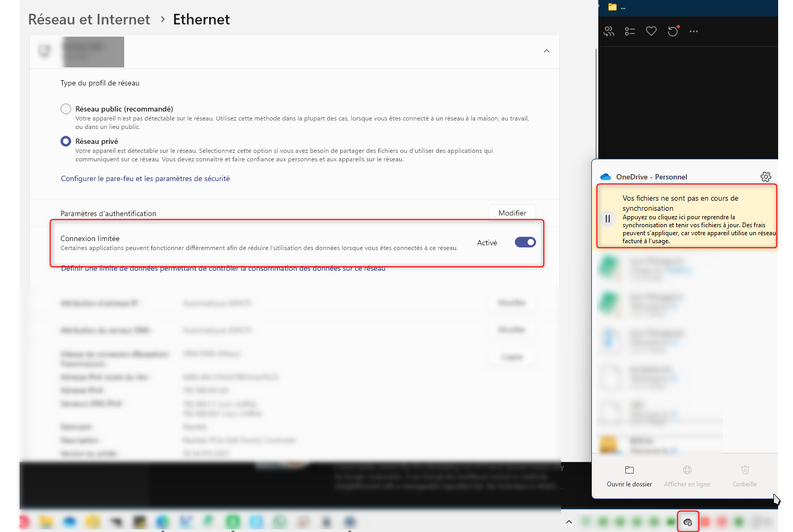
Task: Click the people sync icon in dark toolbar
Action: click(x=609, y=31)
